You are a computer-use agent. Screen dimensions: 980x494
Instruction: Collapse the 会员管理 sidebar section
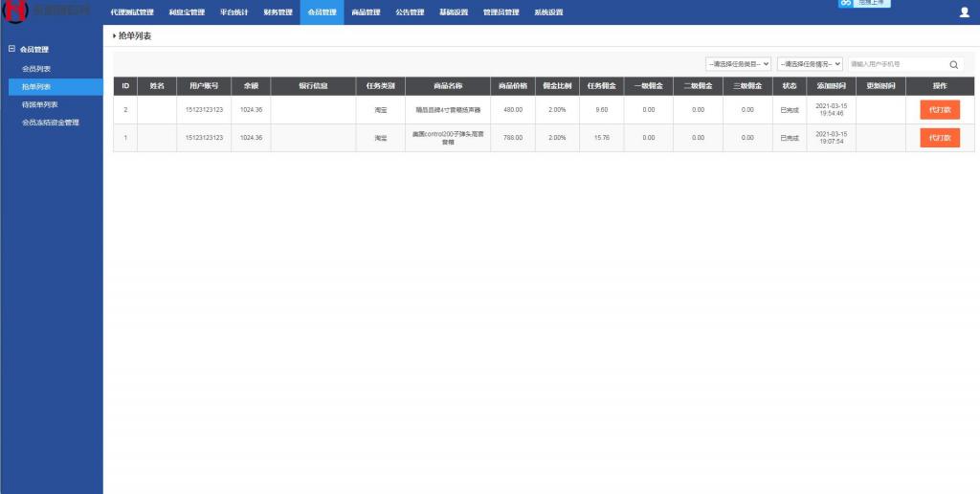(11, 49)
